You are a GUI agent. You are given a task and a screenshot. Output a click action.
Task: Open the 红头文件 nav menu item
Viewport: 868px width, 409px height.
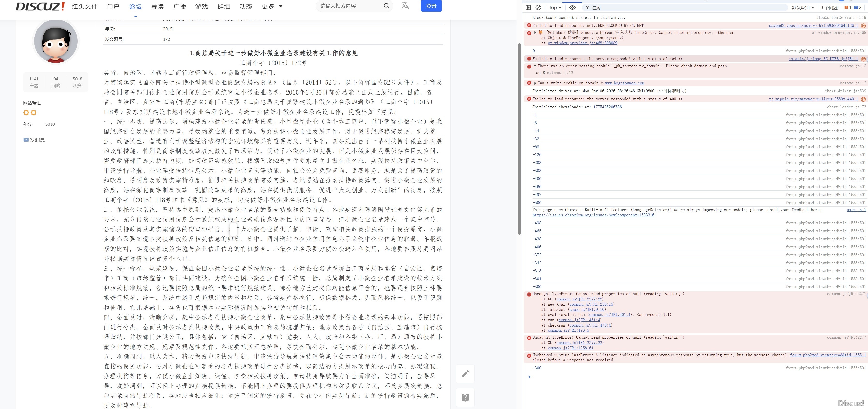click(x=85, y=7)
